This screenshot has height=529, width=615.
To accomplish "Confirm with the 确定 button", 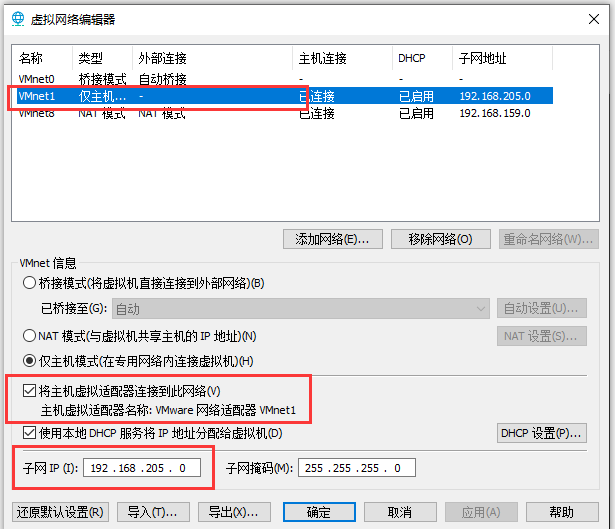I will click(318, 512).
